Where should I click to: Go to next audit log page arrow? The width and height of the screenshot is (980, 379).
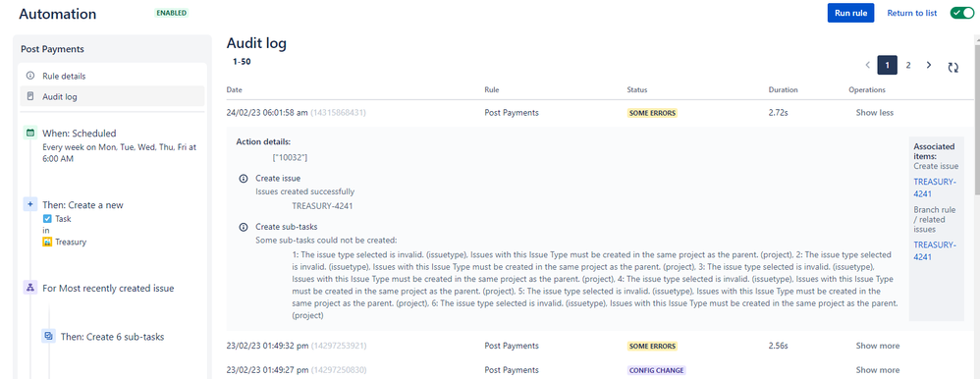[929, 65]
